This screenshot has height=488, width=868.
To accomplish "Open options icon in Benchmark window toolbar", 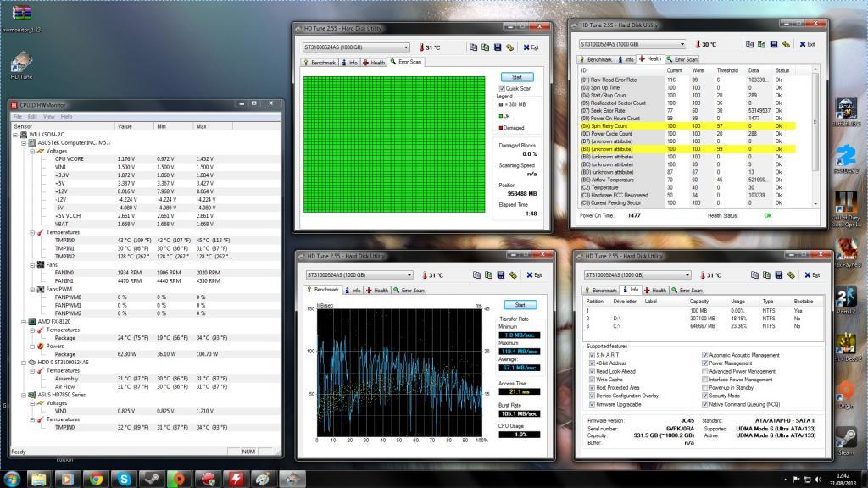I will point(513,275).
